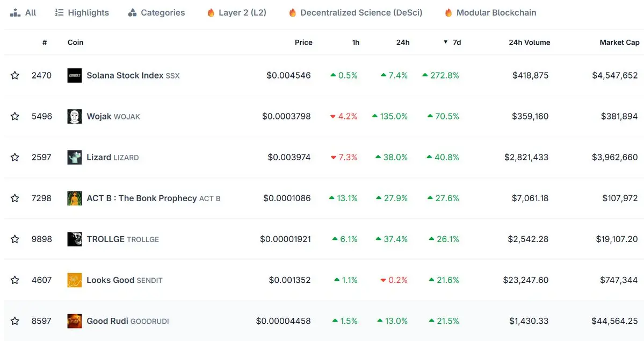This screenshot has height=341, width=644.
Task: Sort by the 7d column header
Action: coord(452,42)
